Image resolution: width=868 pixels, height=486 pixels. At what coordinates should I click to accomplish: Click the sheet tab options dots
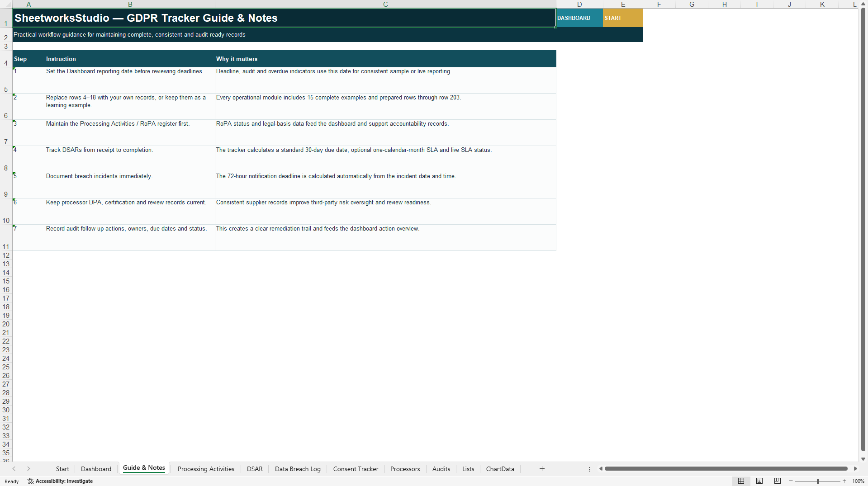pos(590,469)
